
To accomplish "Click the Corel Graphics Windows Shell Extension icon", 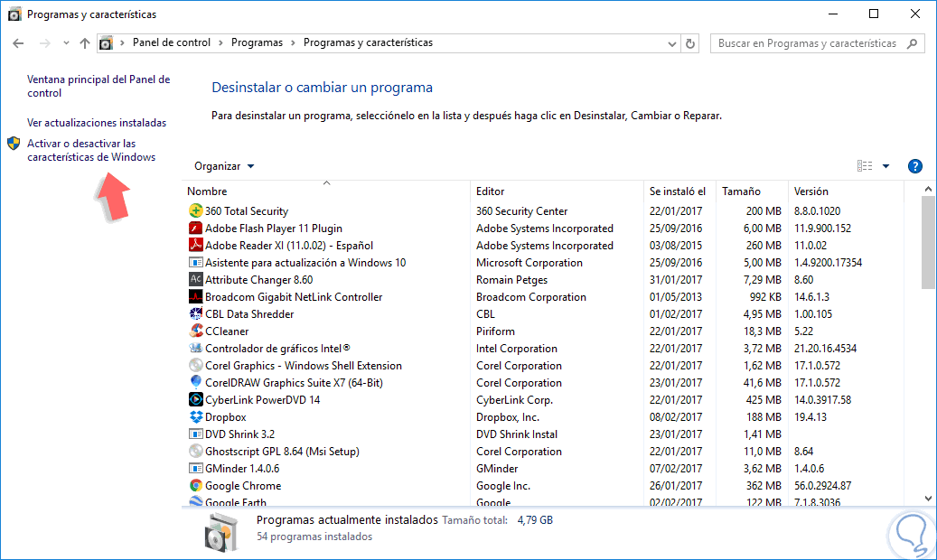I will (x=195, y=365).
